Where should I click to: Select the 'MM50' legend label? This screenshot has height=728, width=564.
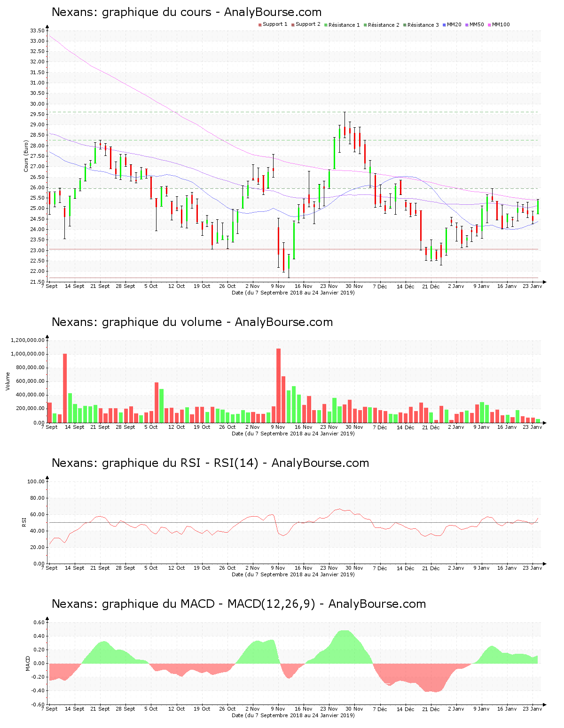(x=476, y=24)
